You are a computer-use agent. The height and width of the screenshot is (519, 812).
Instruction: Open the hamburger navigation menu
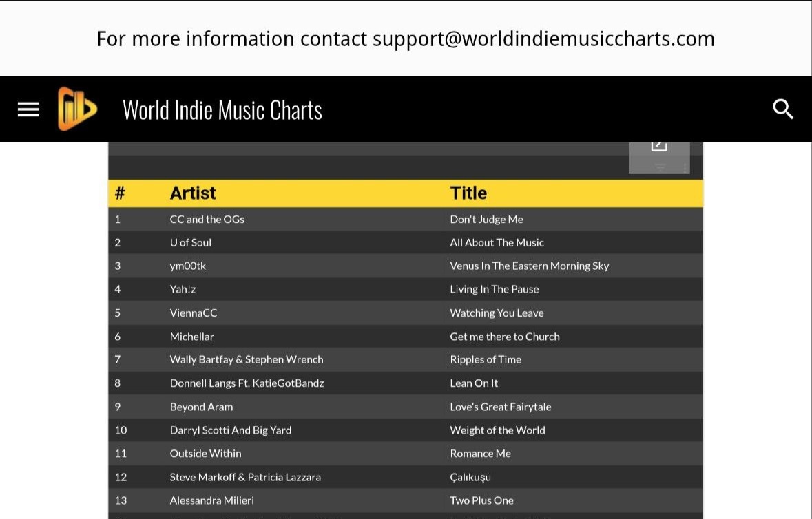pyautogui.click(x=28, y=109)
